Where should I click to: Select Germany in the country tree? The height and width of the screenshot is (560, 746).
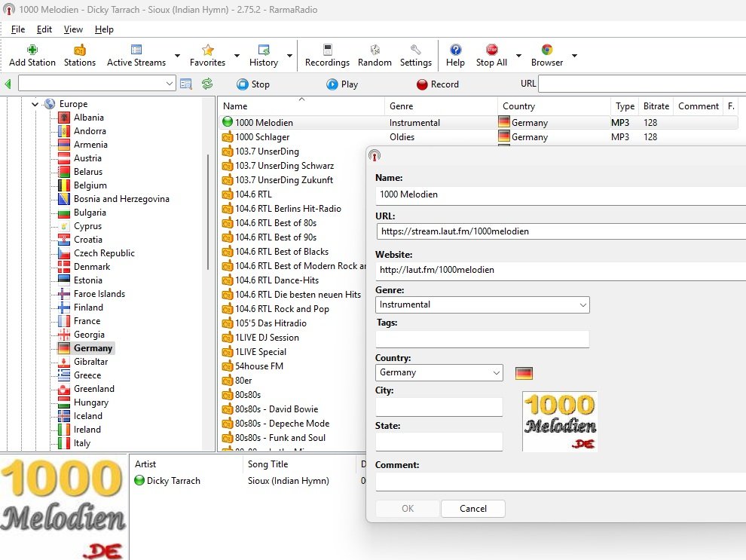click(93, 348)
